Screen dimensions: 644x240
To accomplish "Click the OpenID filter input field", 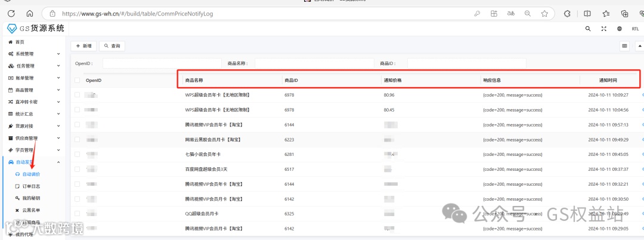I will click(162, 63).
